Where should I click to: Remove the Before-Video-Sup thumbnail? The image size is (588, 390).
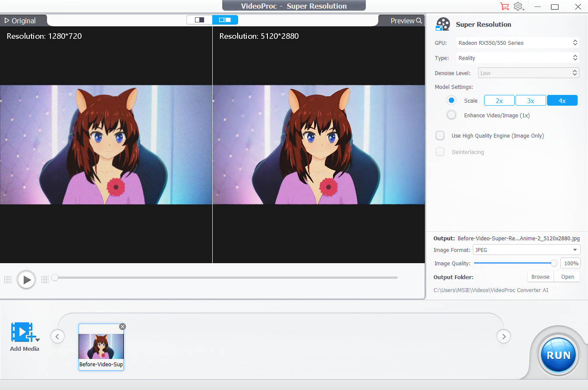pyautogui.click(x=123, y=327)
